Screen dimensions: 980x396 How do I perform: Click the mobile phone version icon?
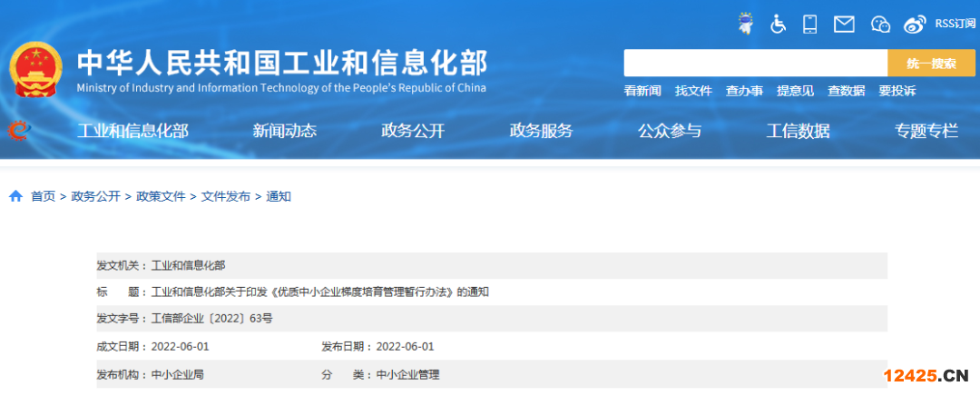[810, 24]
